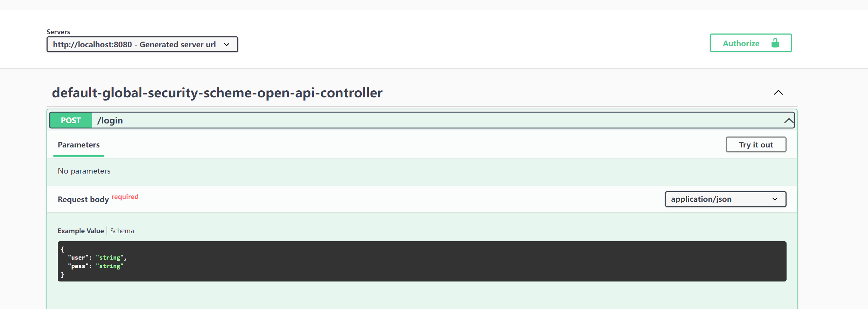Click the No parameters text
This screenshot has height=309, width=868.
pyautogui.click(x=84, y=171)
